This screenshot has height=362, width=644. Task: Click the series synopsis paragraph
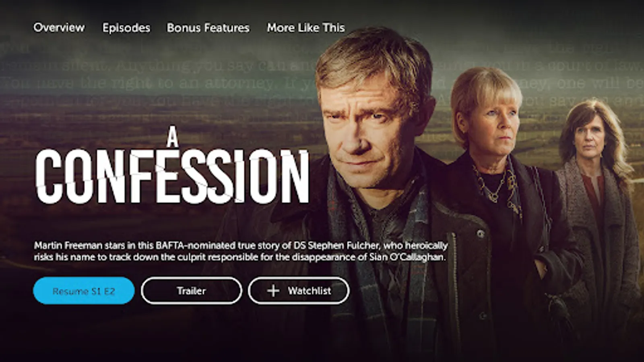[x=241, y=251]
